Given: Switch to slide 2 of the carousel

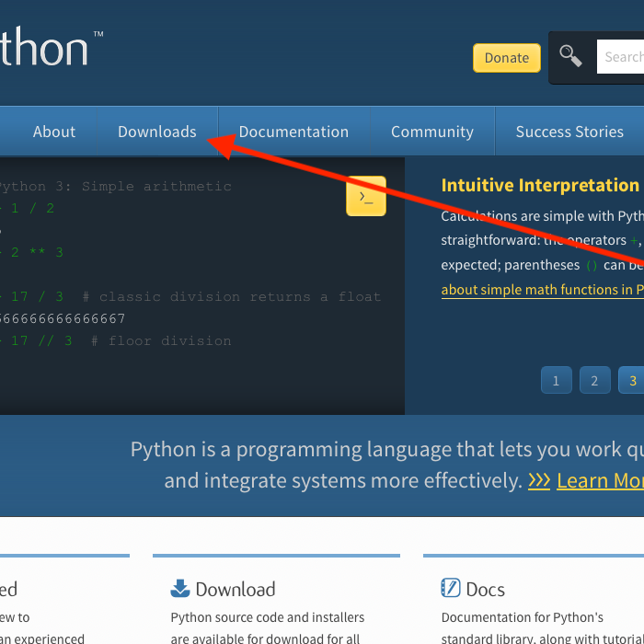Looking at the screenshot, I should (x=594, y=380).
